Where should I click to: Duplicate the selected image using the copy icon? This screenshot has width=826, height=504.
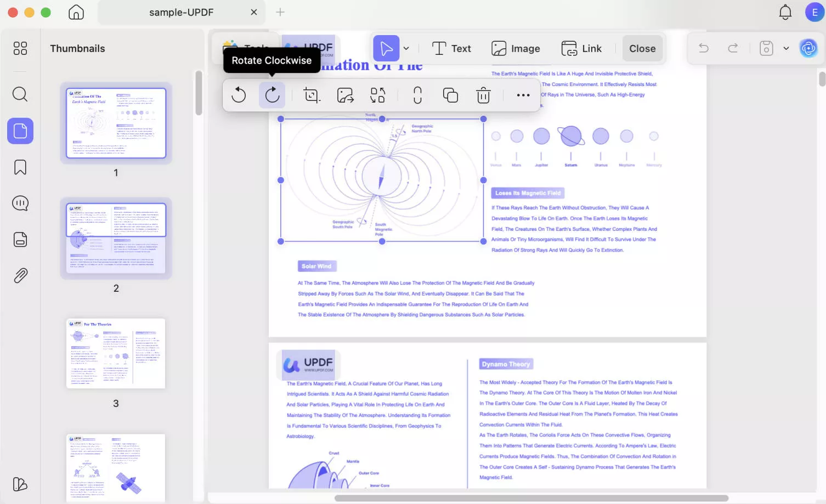(450, 94)
